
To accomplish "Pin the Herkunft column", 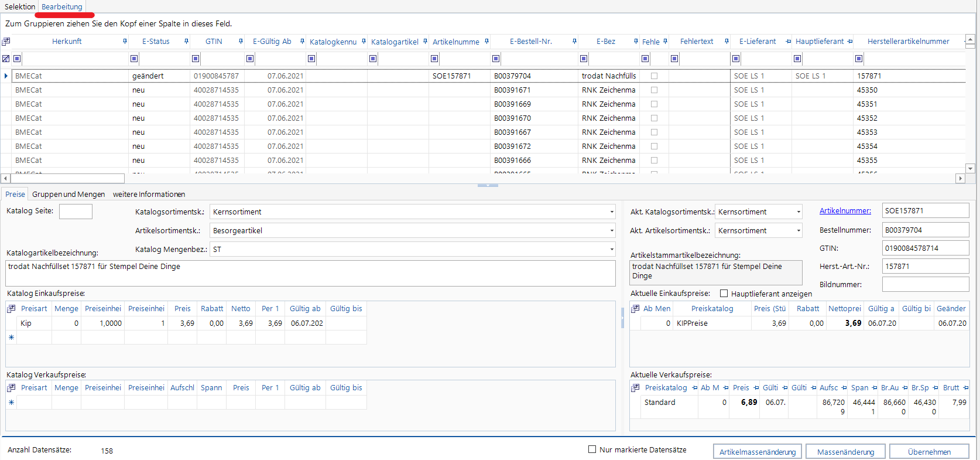I will click(125, 42).
